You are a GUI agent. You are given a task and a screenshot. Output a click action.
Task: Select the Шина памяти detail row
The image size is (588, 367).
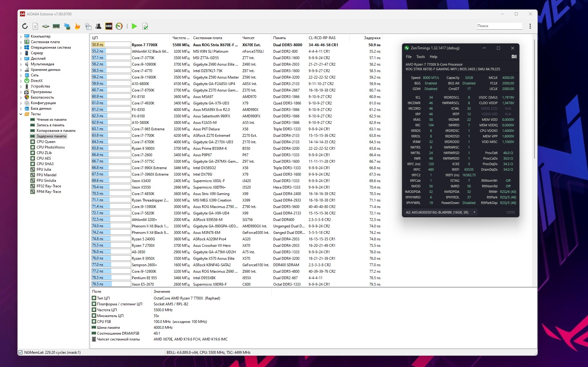click(181, 328)
